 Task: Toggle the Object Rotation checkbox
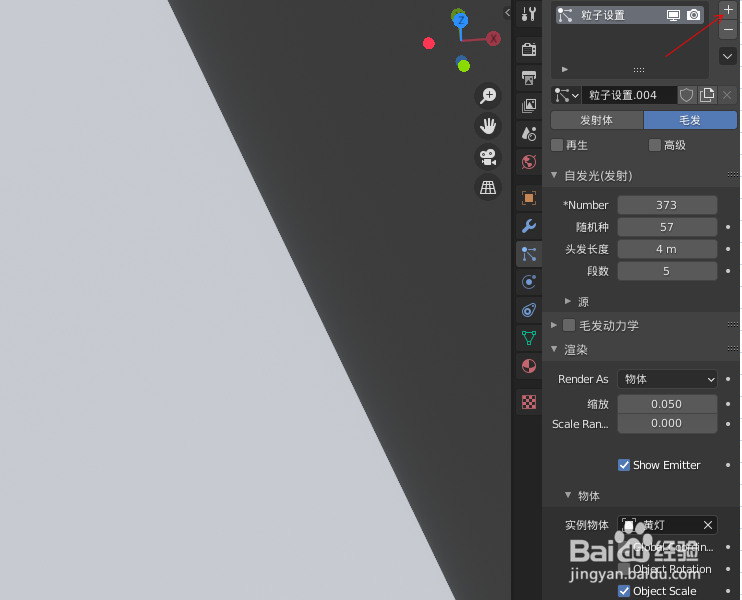point(624,569)
